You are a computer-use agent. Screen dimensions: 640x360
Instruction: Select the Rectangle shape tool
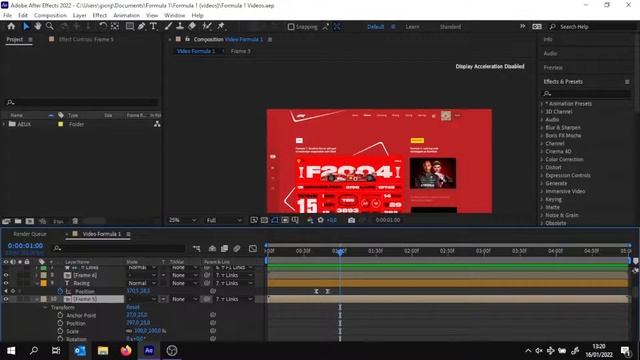[130, 26]
